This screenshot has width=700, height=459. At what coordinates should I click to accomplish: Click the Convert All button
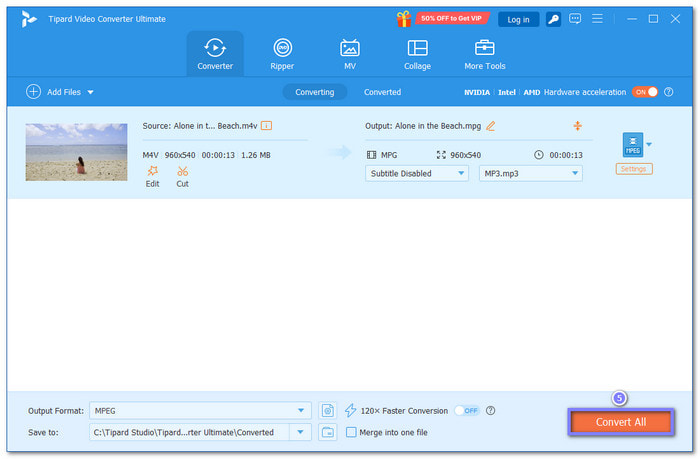(620, 422)
